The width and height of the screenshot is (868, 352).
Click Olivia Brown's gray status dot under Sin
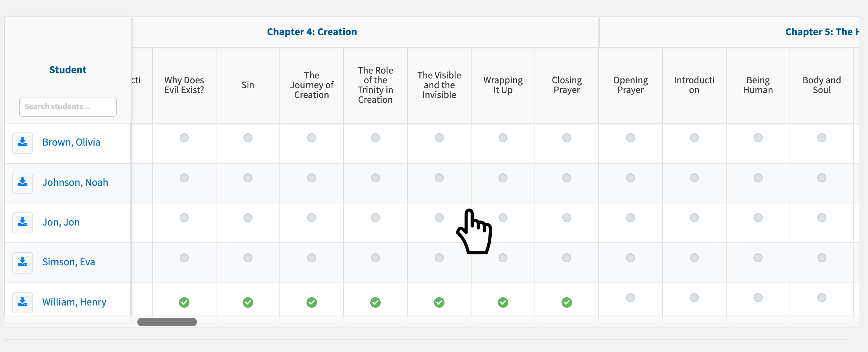[x=248, y=138]
